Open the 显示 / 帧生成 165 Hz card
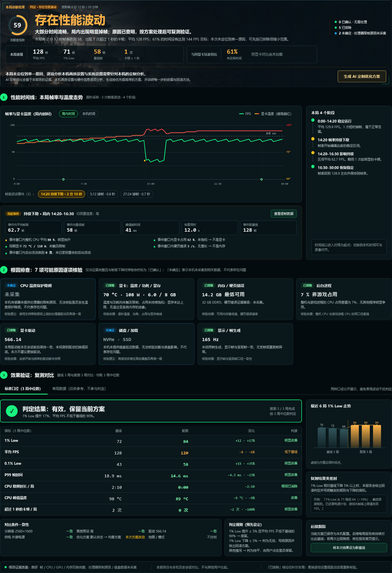Viewport: 392px width, 573px height. click(x=245, y=344)
